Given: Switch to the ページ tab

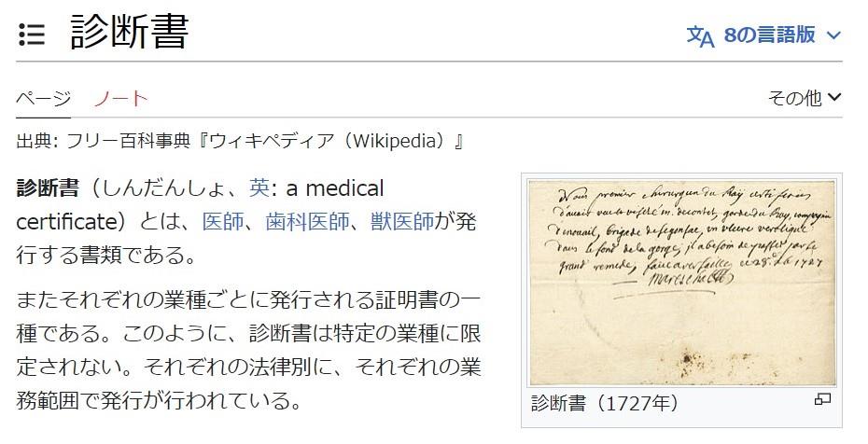Looking at the screenshot, I should click(x=43, y=99).
